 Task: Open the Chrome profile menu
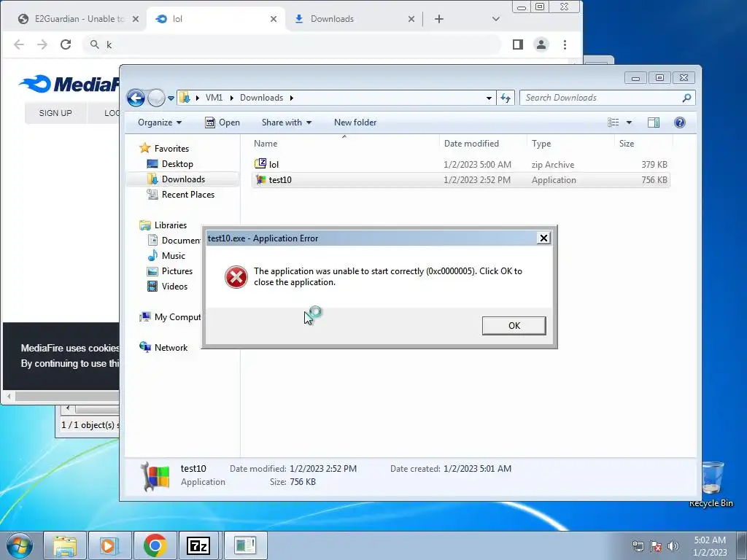pyautogui.click(x=541, y=44)
